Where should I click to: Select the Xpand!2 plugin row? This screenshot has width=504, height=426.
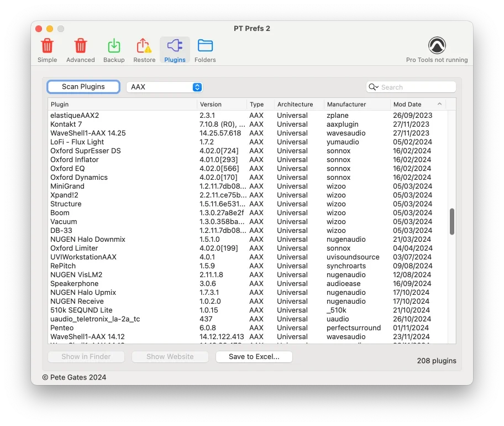(x=248, y=195)
